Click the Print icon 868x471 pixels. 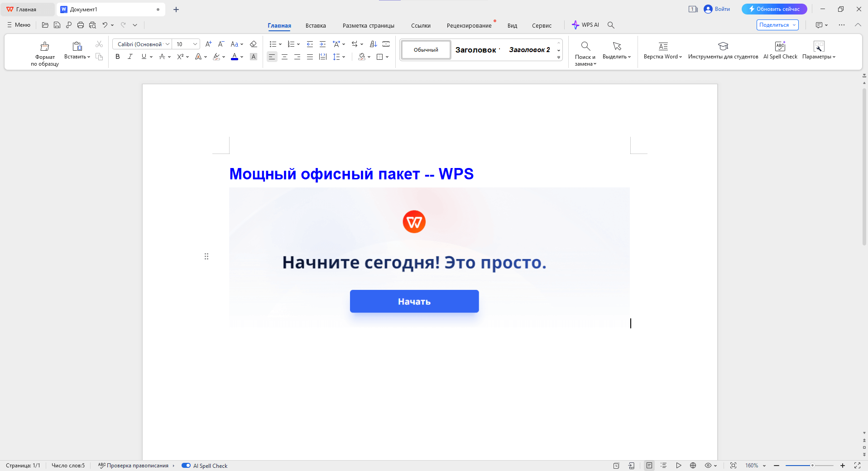pos(81,25)
